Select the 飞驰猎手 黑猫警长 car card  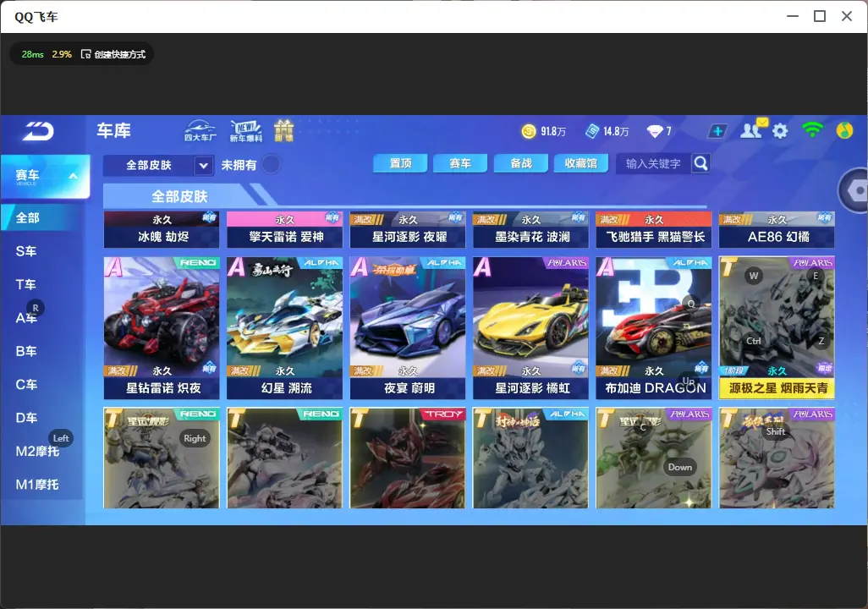[654, 229]
